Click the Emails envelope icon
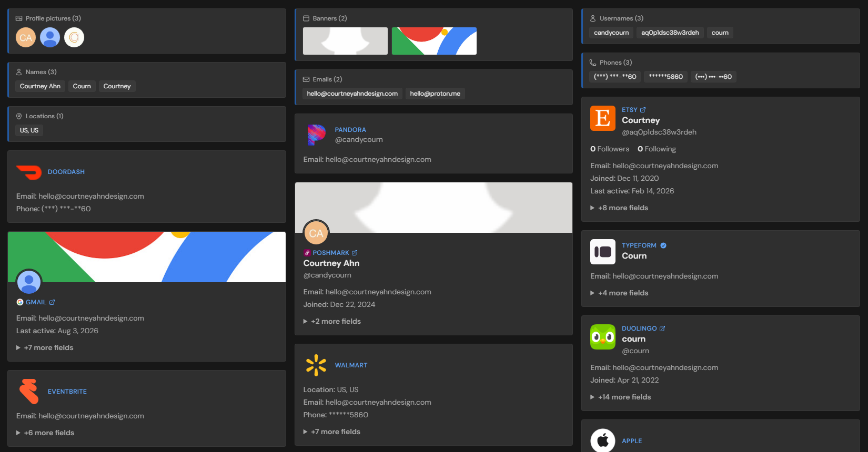 coord(306,79)
